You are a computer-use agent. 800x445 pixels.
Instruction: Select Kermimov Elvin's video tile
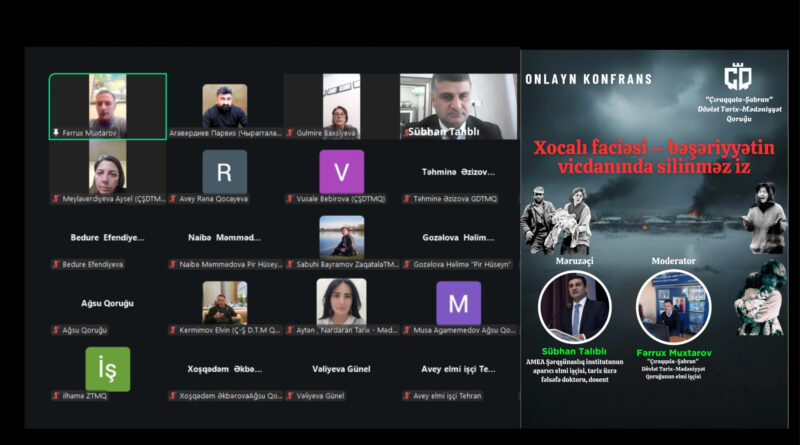[x=224, y=303]
